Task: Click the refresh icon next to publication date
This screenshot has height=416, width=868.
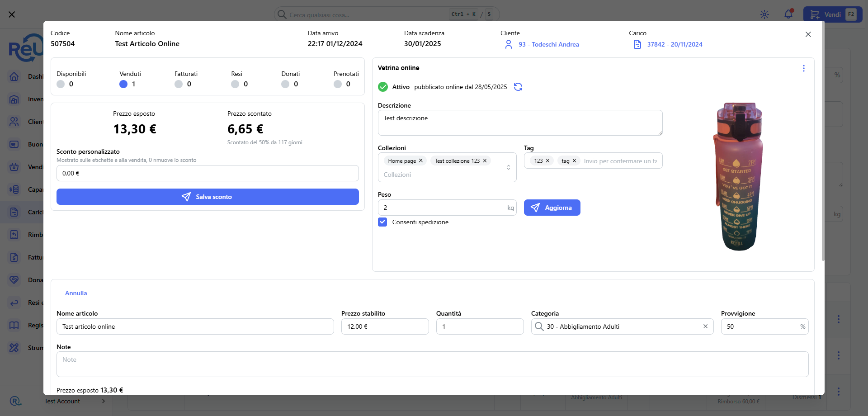Action: [x=518, y=87]
